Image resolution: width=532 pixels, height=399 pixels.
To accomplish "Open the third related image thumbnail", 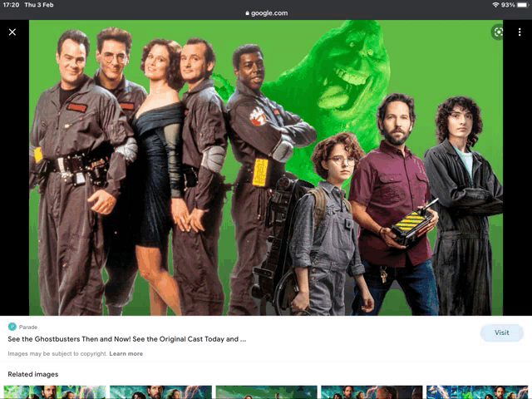I will tap(266, 392).
